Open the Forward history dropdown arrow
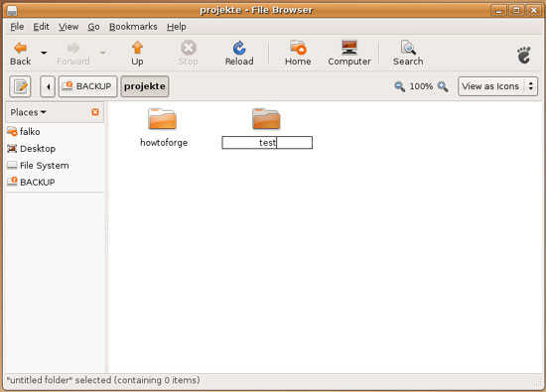The width and height of the screenshot is (546, 392). click(x=102, y=53)
